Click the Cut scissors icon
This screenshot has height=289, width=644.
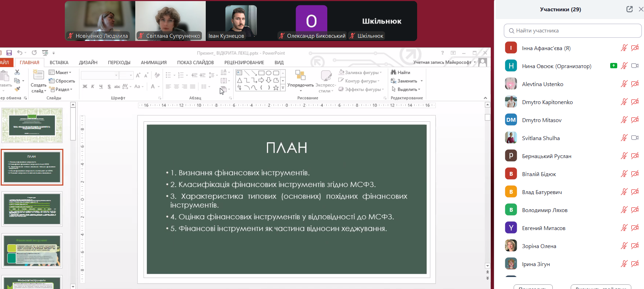(x=17, y=72)
